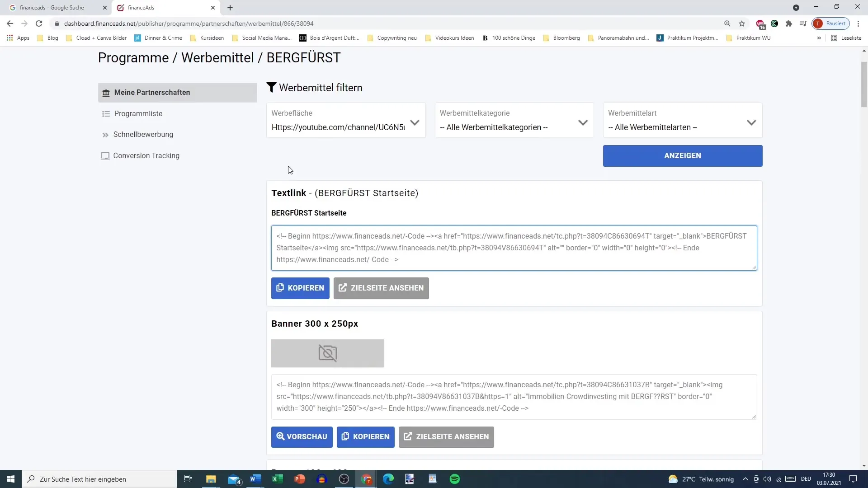Open the Chrome tab search dropdown
This screenshot has height=488, width=868.
[796, 8]
